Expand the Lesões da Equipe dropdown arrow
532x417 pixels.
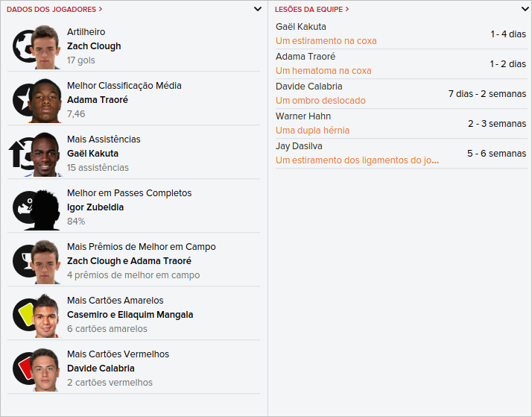pos(525,9)
